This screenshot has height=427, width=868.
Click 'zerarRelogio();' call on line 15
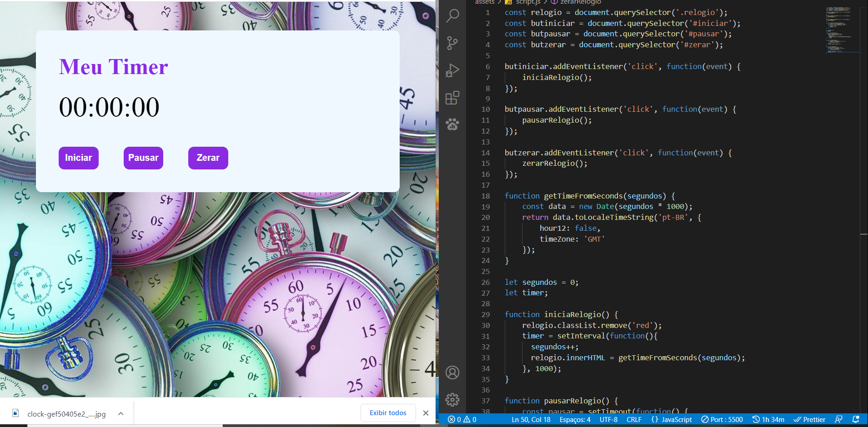coord(555,163)
